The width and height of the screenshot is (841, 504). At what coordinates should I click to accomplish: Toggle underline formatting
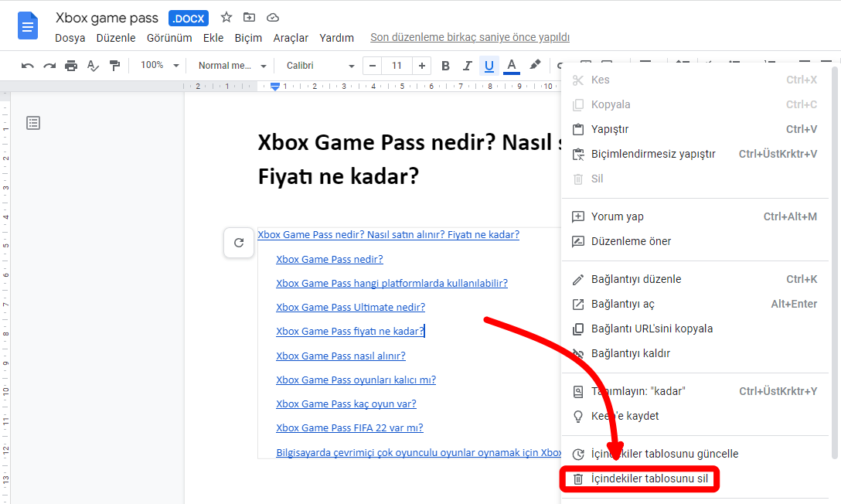pos(489,66)
